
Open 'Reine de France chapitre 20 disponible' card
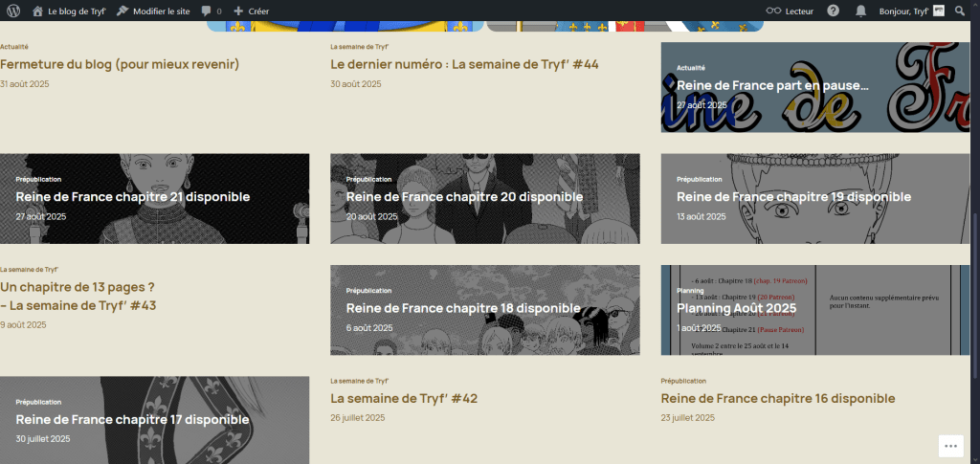(x=464, y=197)
